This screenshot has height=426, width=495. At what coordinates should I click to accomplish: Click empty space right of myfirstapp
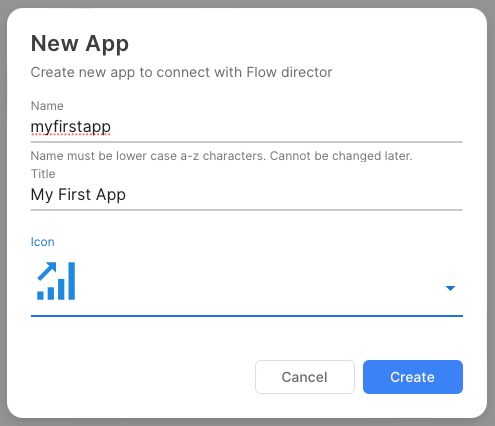287,128
